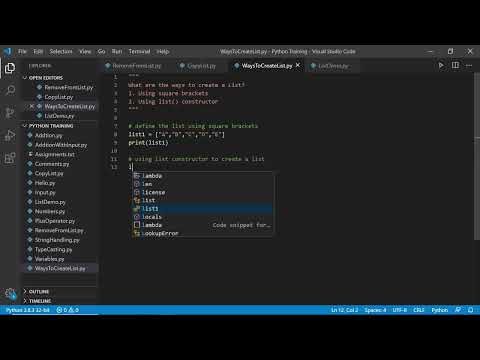Open notifications bell in status bar
480x360 pixels.
pos(470,310)
